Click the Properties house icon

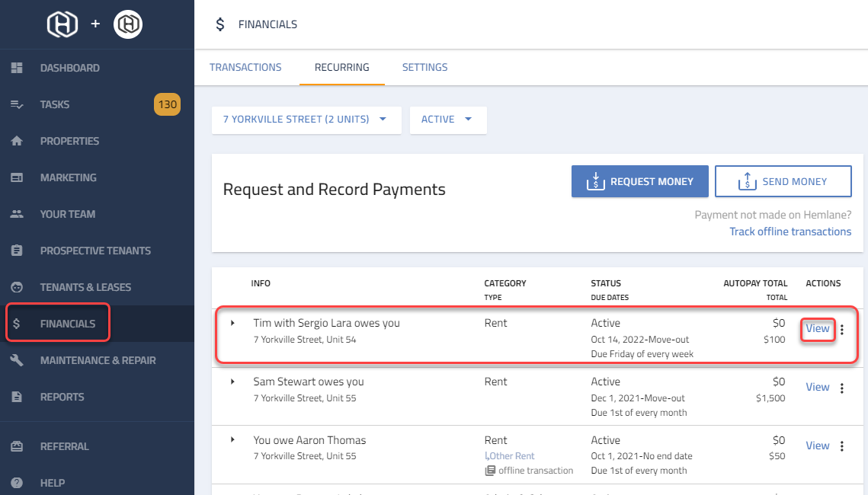tap(17, 141)
